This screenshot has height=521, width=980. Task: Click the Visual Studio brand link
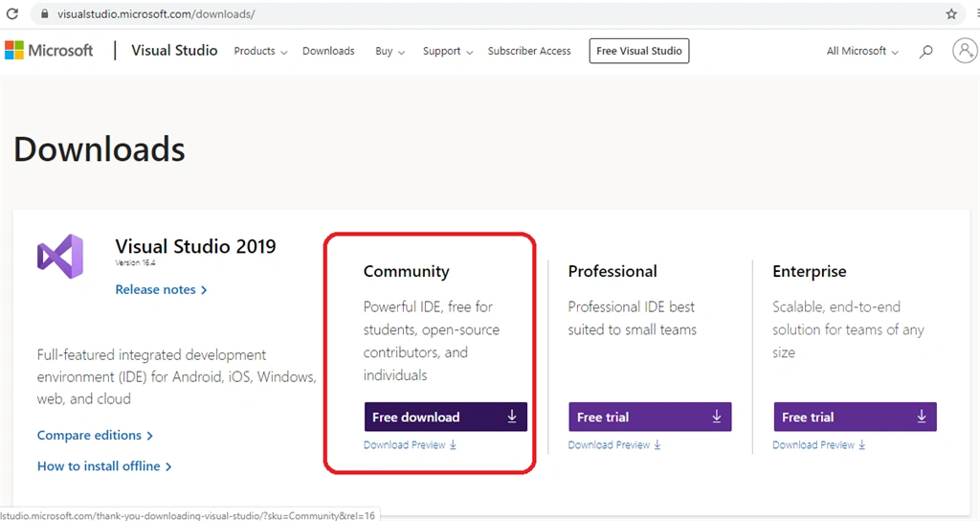174,51
